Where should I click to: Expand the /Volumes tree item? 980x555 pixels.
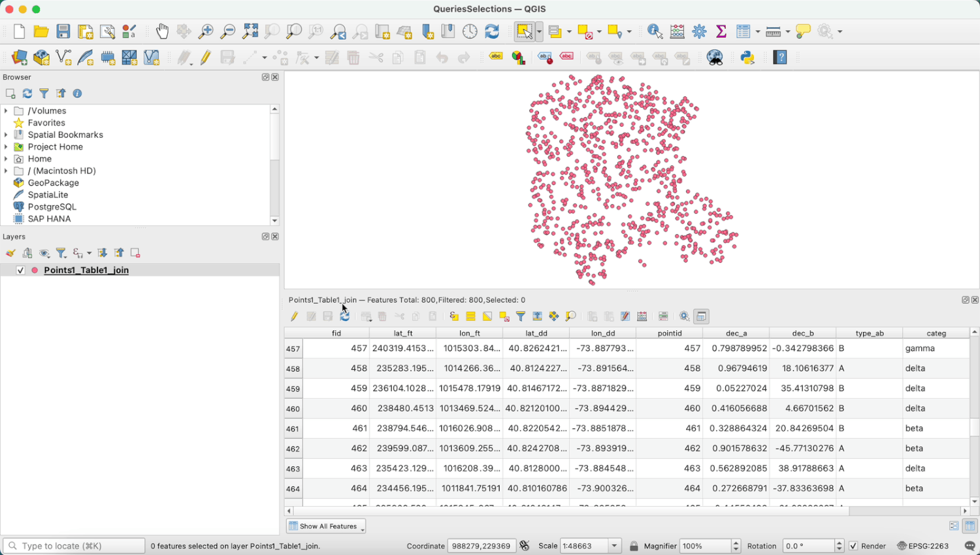click(6, 111)
